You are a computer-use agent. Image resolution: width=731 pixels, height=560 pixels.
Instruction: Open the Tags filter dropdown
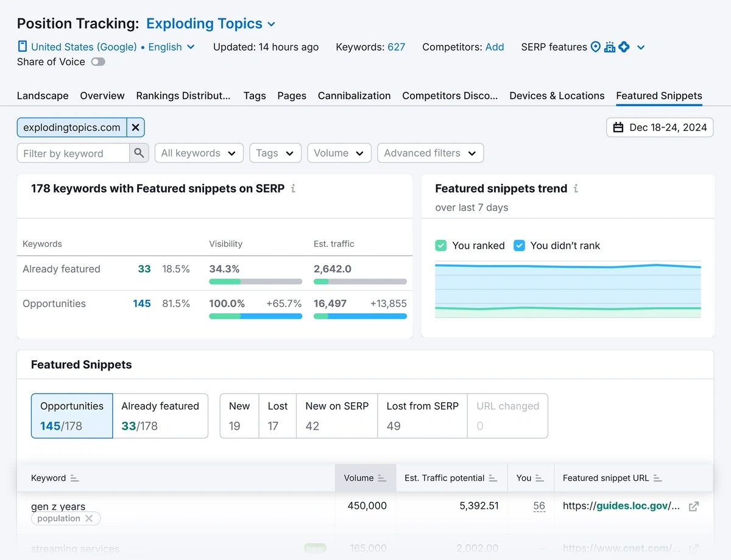[275, 153]
